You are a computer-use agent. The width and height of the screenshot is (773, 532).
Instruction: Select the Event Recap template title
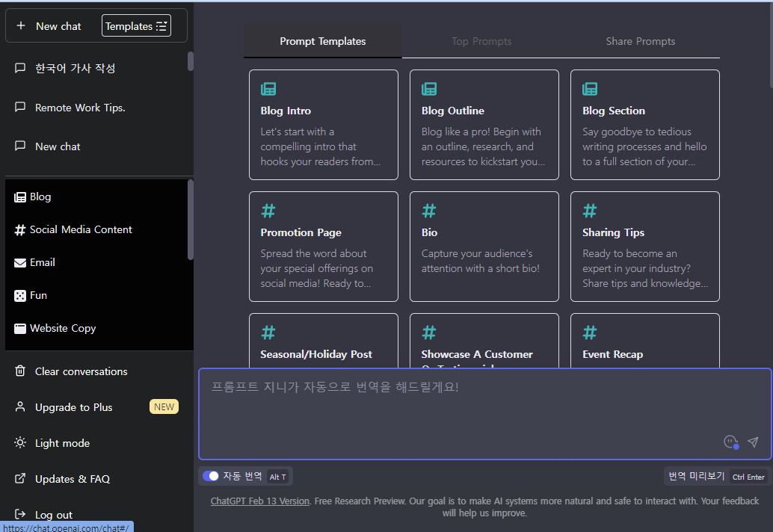point(612,354)
